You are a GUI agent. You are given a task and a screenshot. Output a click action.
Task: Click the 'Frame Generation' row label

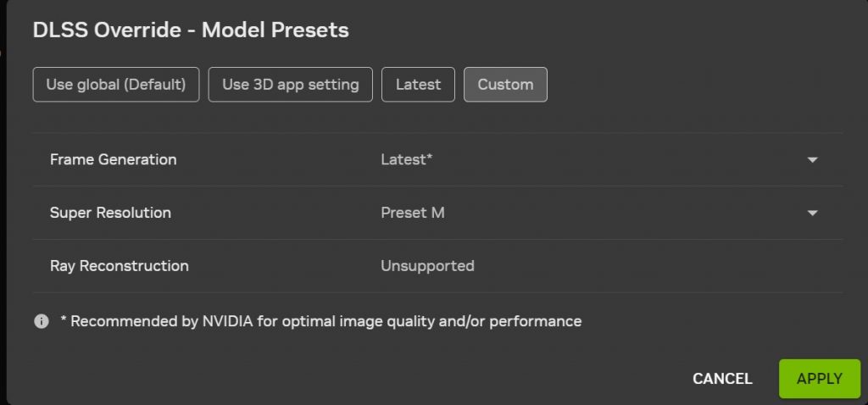114,159
